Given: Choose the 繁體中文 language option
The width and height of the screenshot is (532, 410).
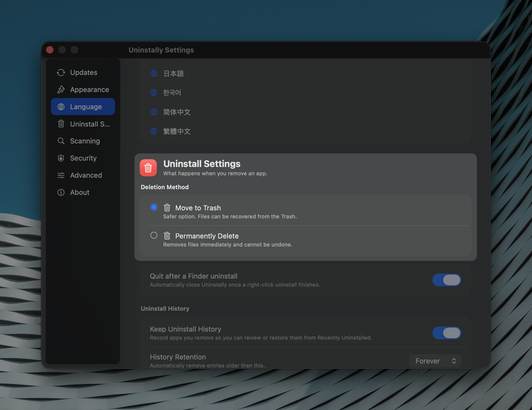Looking at the screenshot, I should (x=306, y=131).
